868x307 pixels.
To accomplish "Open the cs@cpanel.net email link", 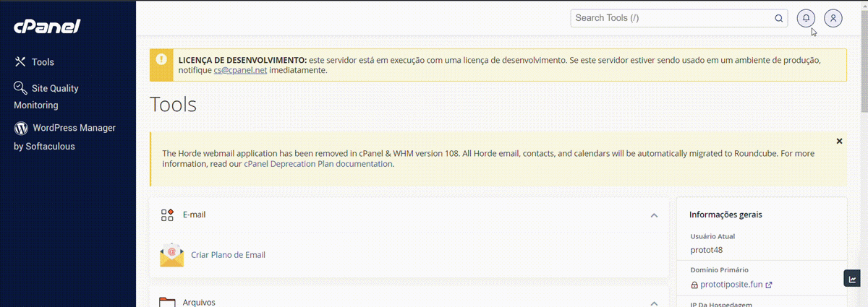I will pyautogui.click(x=240, y=71).
